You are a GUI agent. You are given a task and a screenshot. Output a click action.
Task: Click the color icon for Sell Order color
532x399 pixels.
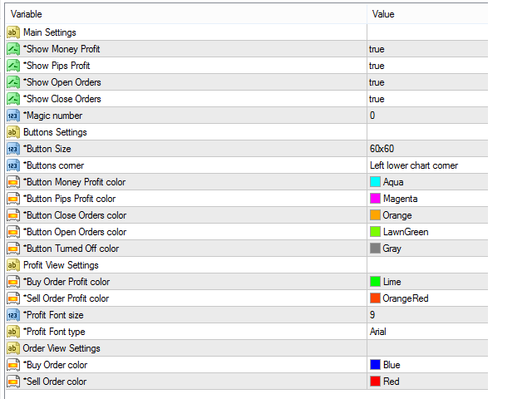pos(13,382)
